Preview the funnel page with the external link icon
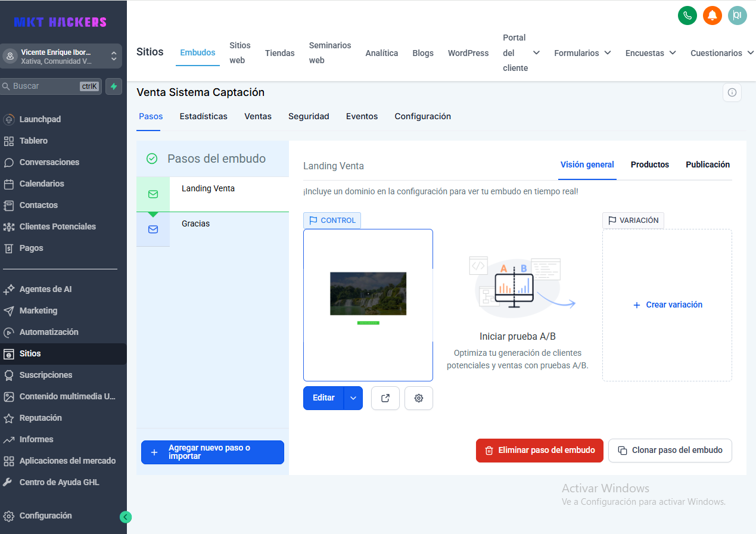 (x=385, y=398)
